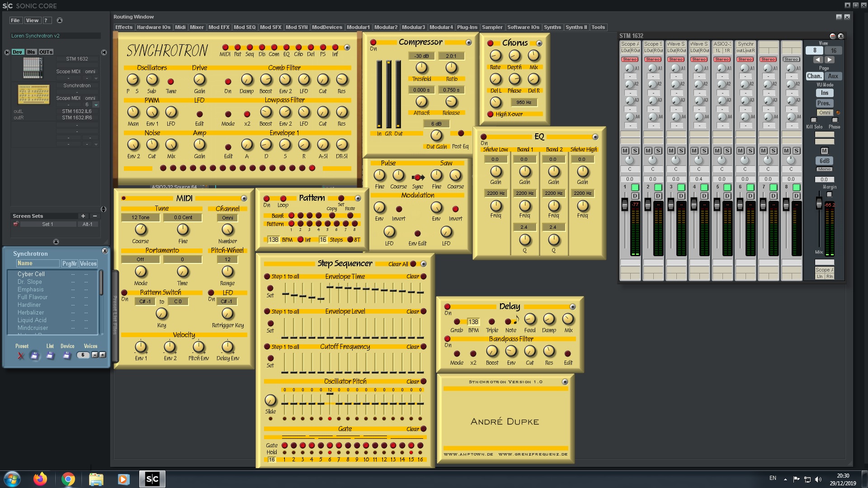Toggle the Compressor On LED
The width and height of the screenshot is (868, 488).
coord(373,42)
